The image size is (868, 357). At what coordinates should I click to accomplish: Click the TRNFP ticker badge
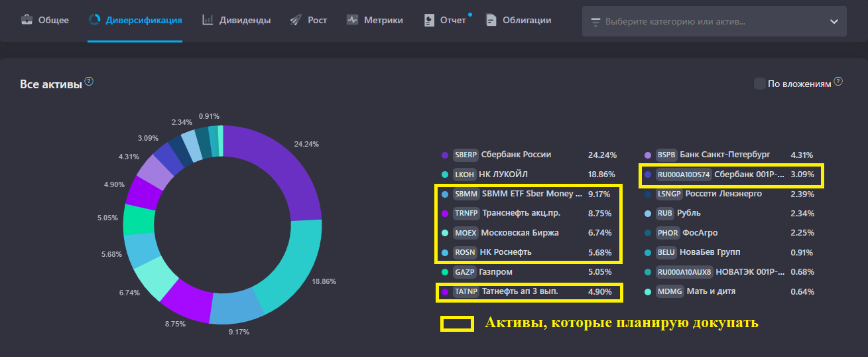[x=466, y=214]
